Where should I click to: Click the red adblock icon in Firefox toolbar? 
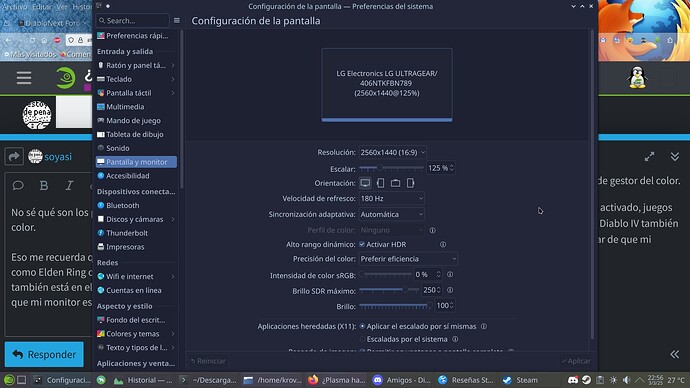tap(57, 40)
